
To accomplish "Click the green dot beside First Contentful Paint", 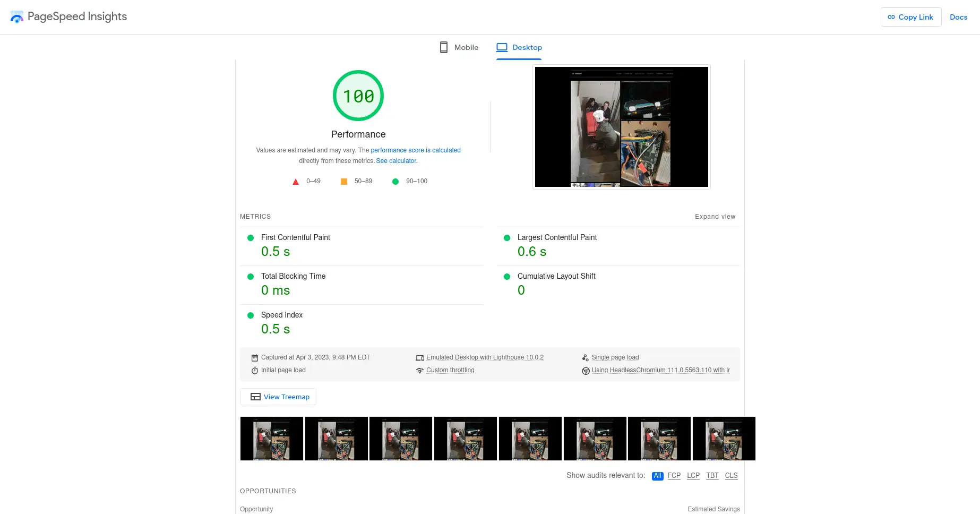I will (251, 238).
